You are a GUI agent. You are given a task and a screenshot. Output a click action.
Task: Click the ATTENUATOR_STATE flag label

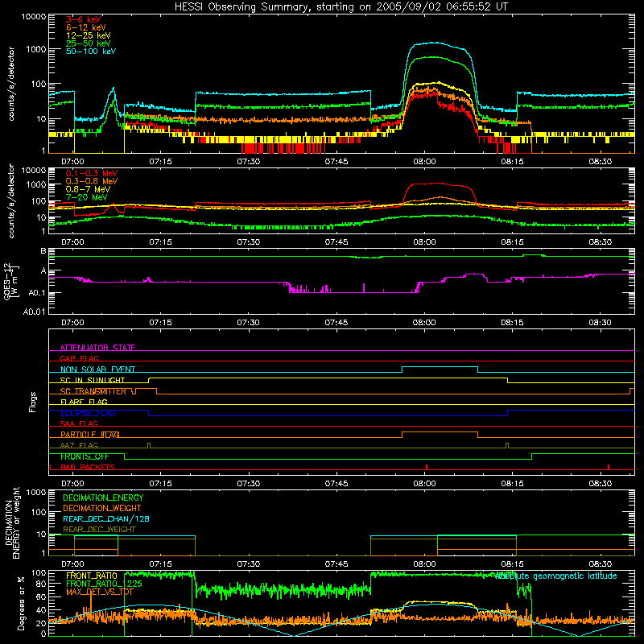pyautogui.click(x=97, y=348)
